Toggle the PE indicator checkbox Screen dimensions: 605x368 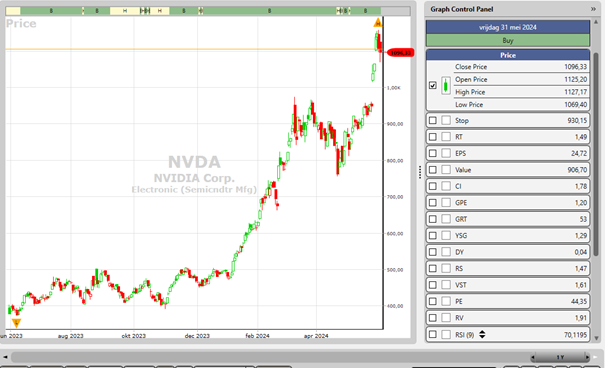(x=433, y=301)
